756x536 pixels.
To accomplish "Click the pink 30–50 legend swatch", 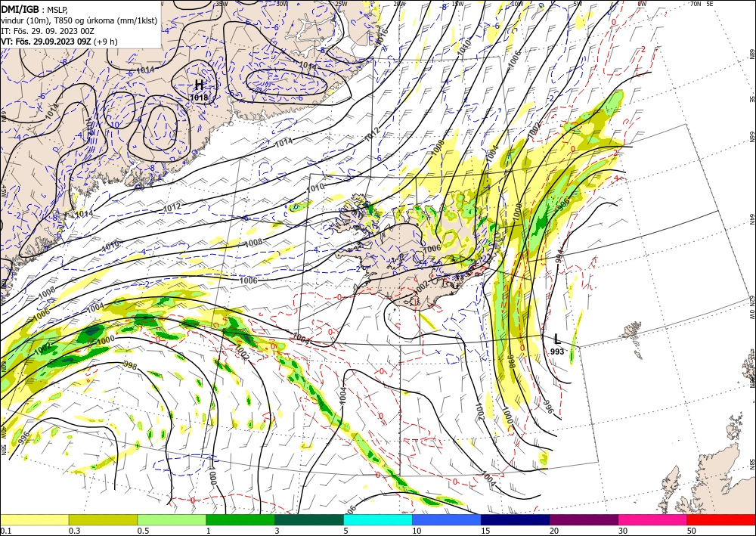I will 653,519.
